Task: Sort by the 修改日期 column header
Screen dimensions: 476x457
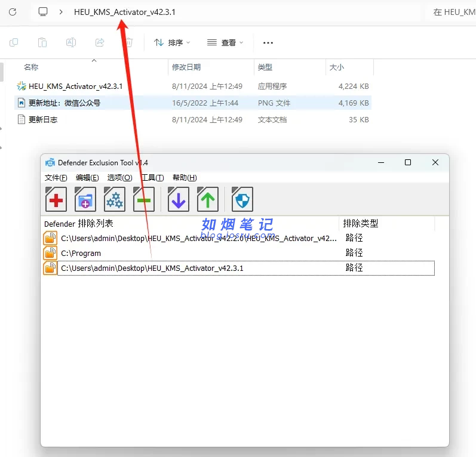Action: [186, 67]
